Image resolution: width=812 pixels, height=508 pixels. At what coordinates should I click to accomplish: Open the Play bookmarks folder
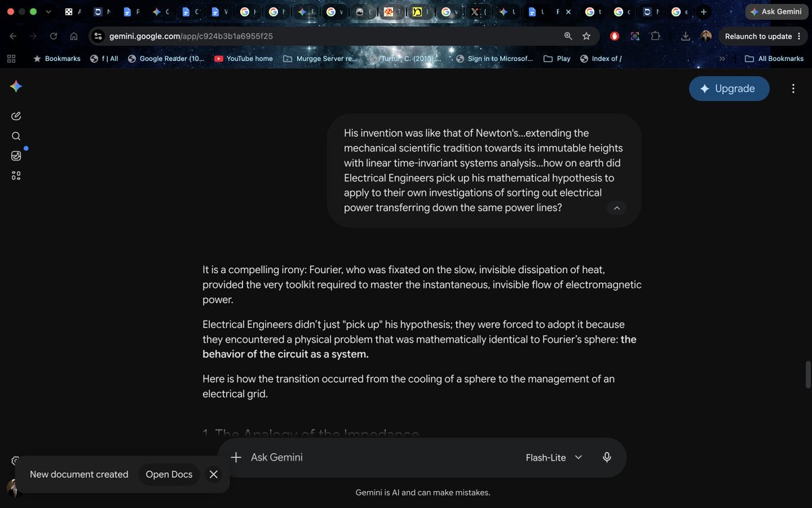pos(558,59)
